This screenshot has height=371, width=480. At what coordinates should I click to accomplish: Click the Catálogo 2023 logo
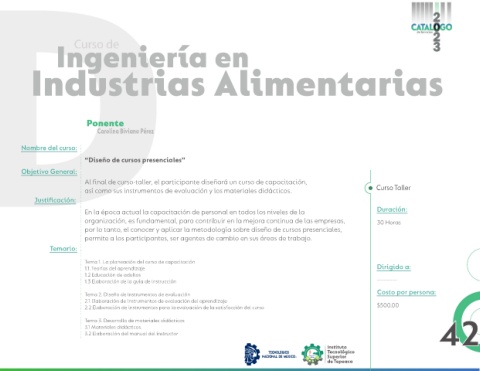432,27
